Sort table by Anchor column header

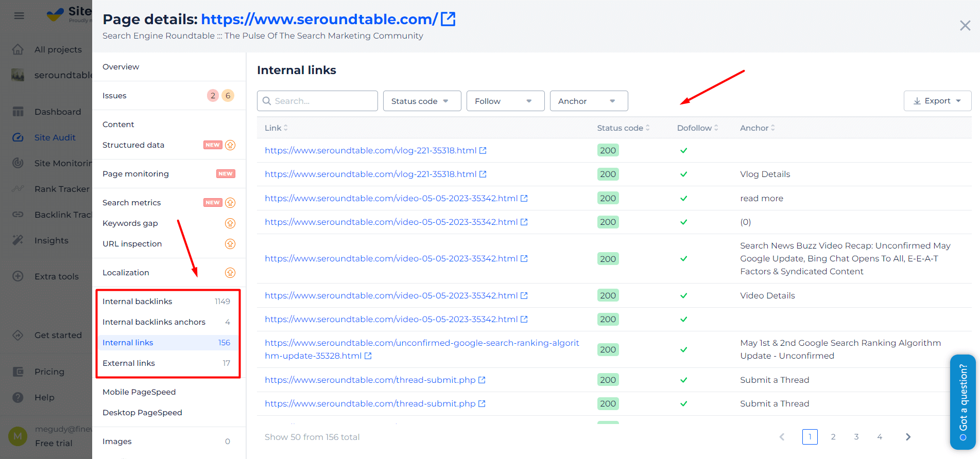click(758, 128)
